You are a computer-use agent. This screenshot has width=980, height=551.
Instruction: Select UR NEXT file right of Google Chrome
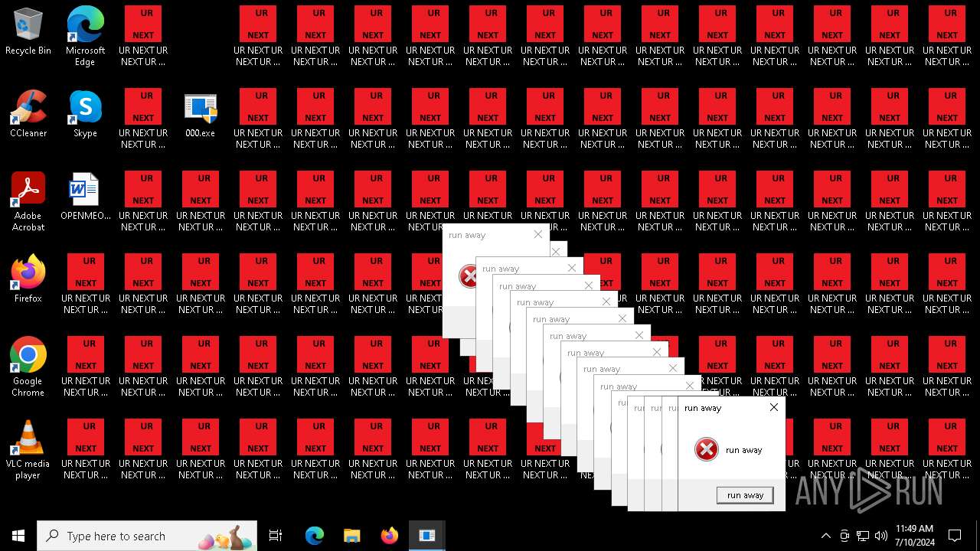[x=86, y=367]
